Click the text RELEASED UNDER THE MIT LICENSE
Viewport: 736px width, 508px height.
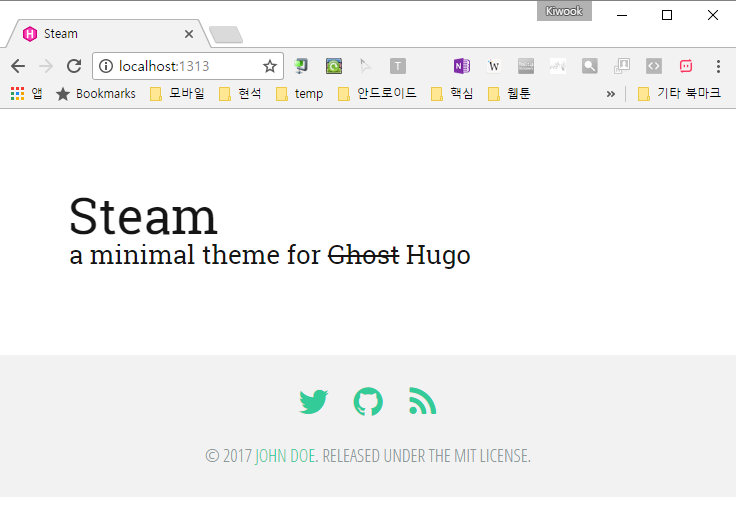[x=427, y=456]
